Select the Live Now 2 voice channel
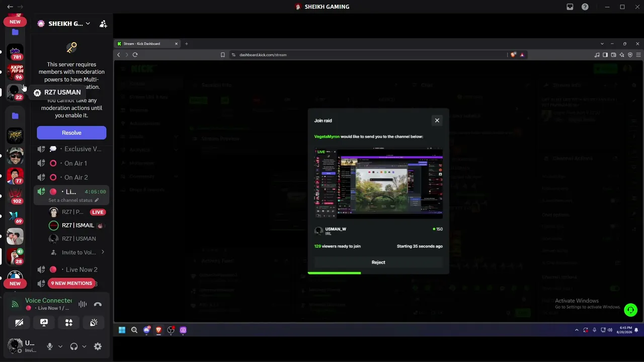The image size is (644, 362). (x=70, y=269)
